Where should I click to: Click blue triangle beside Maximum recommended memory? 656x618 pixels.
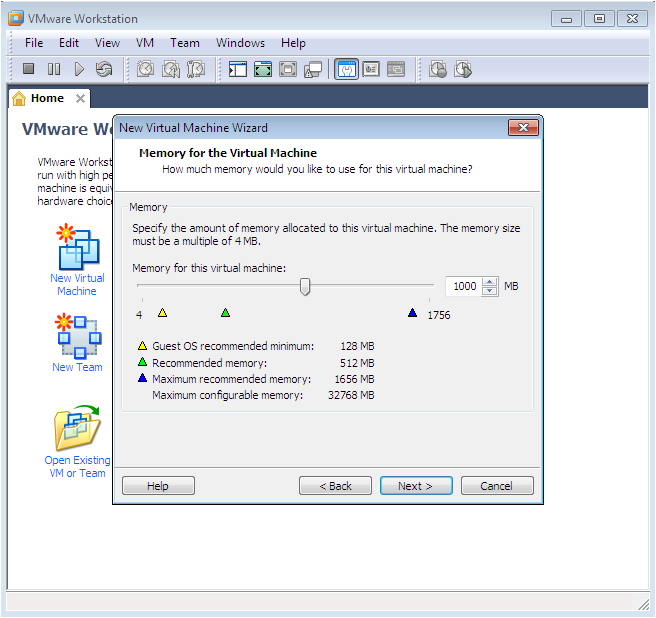[x=142, y=378]
